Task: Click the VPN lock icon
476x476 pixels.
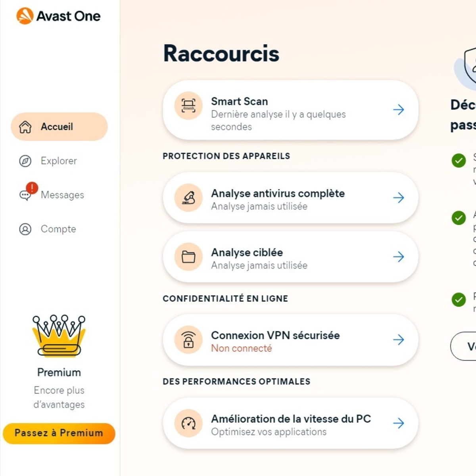Action: [x=188, y=340]
